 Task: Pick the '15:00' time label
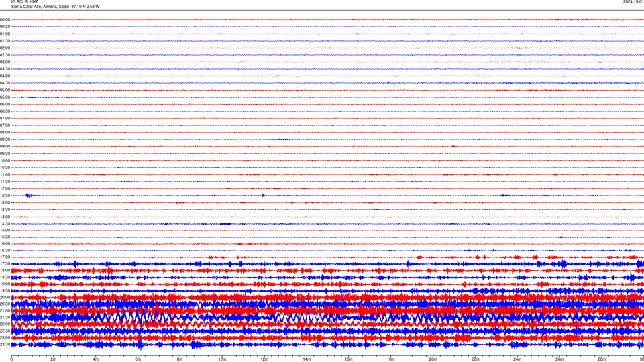(x=5, y=230)
